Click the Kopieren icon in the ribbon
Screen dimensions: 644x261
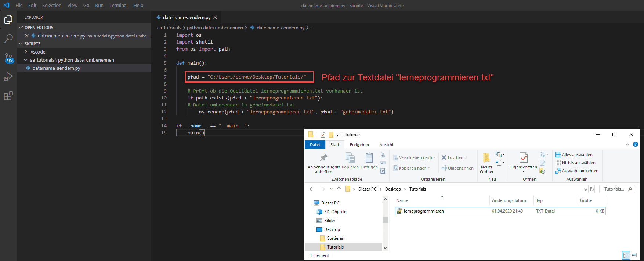coord(350,161)
